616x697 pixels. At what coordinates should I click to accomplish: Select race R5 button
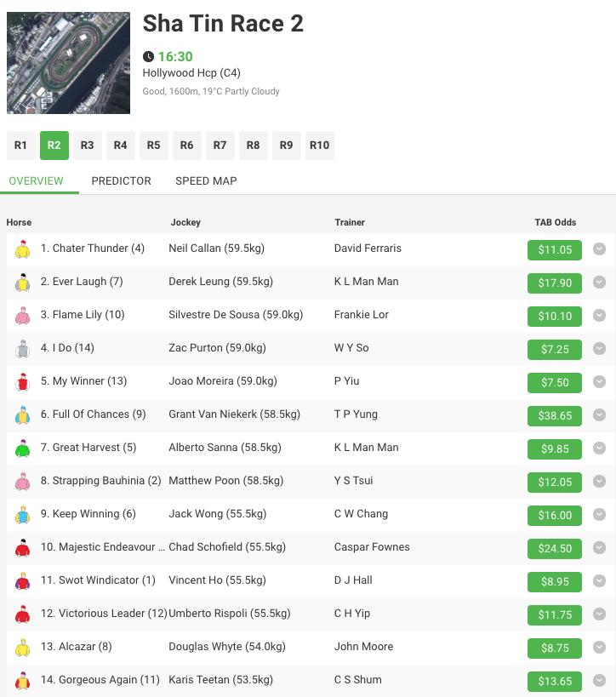tap(153, 146)
